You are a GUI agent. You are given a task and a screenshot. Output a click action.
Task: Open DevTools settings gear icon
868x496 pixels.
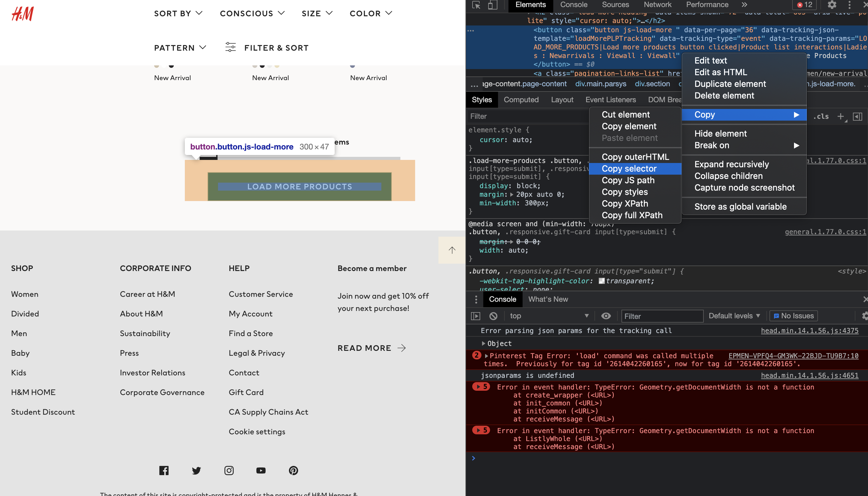pos(831,5)
